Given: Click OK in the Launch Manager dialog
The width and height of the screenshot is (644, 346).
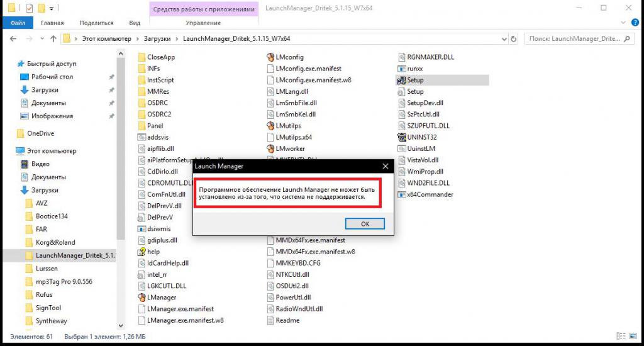Looking at the screenshot, I should (x=365, y=224).
